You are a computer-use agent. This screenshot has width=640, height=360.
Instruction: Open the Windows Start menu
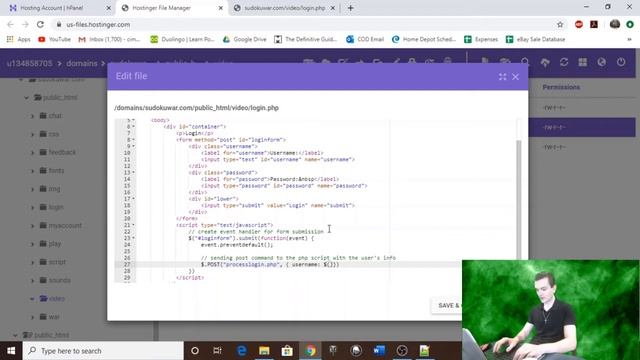11,351
